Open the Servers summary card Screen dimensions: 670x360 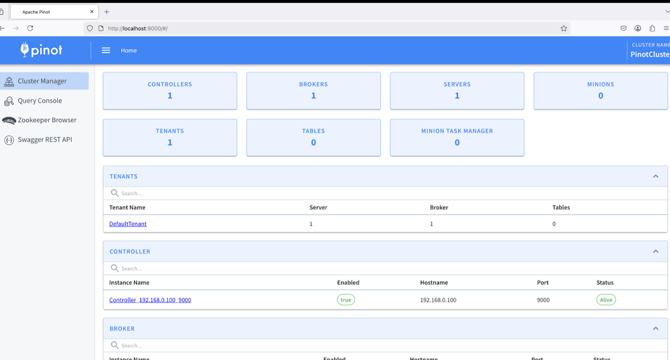tap(457, 91)
